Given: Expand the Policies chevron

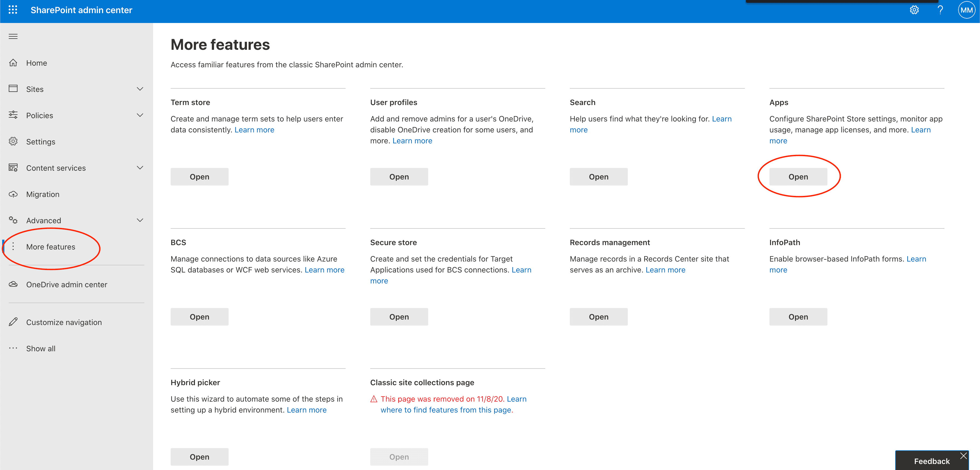Looking at the screenshot, I should click(x=140, y=115).
